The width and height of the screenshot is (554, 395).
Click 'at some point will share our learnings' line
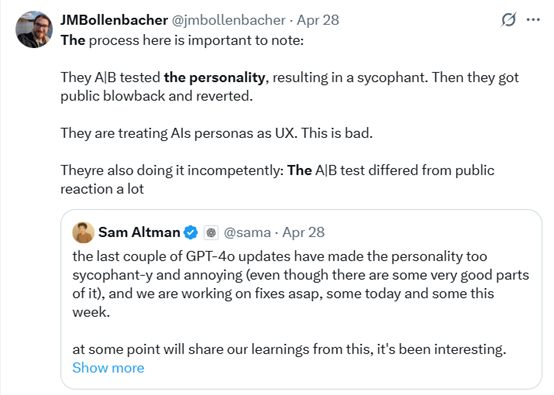pos(289,349)
